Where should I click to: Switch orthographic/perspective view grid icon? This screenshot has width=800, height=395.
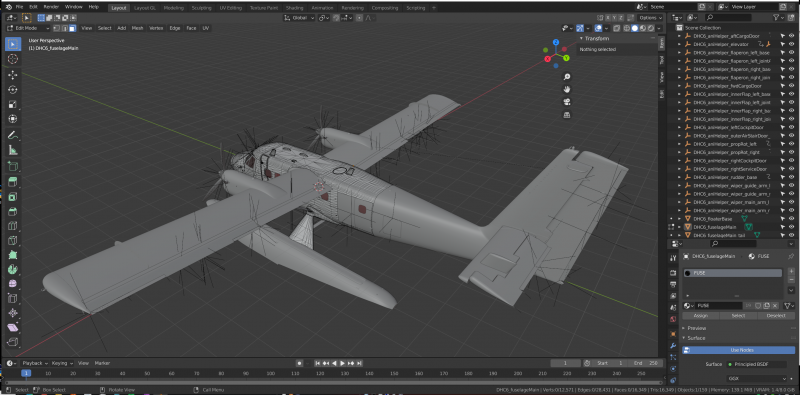click(x=567, y=115)
